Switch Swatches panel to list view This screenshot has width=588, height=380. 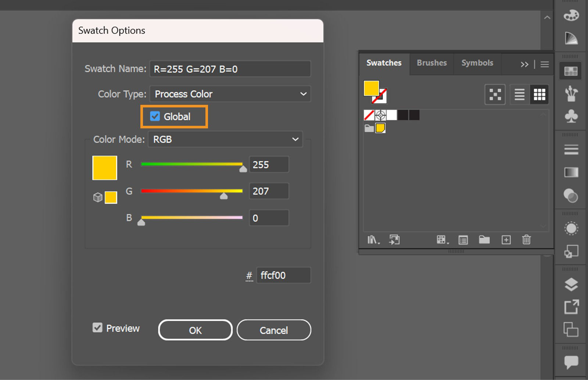[x=519, y=95]
